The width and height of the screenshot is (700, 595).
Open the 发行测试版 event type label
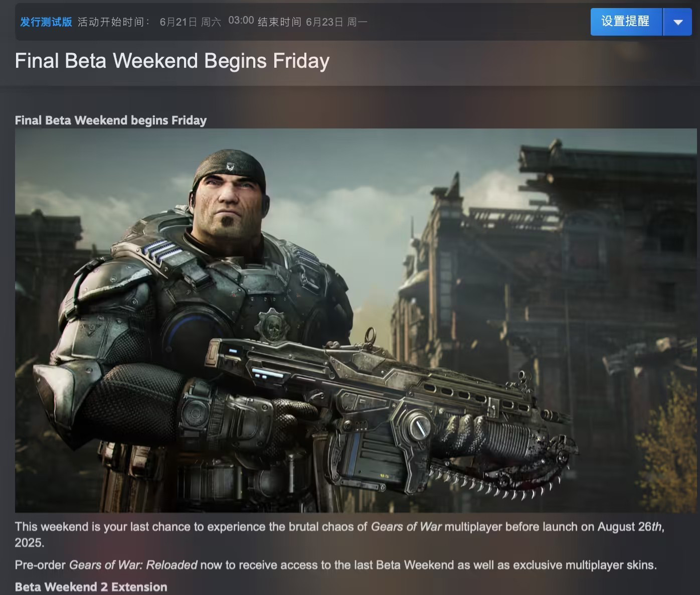(x=46, y=22)
